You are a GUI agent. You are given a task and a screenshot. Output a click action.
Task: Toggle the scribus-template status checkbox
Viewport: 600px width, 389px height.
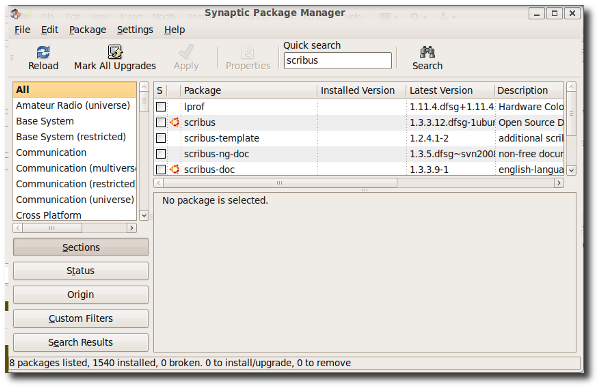tap(161, 138)
